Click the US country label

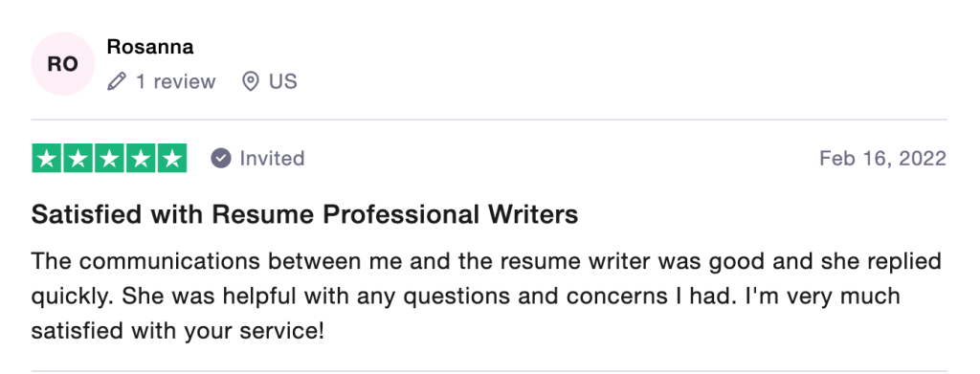(283, 82)
